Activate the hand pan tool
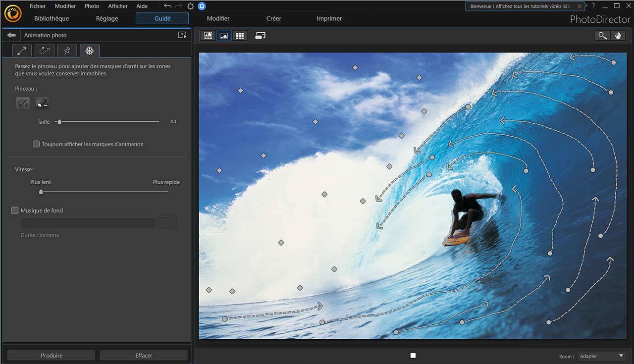 tap(618, 36)
